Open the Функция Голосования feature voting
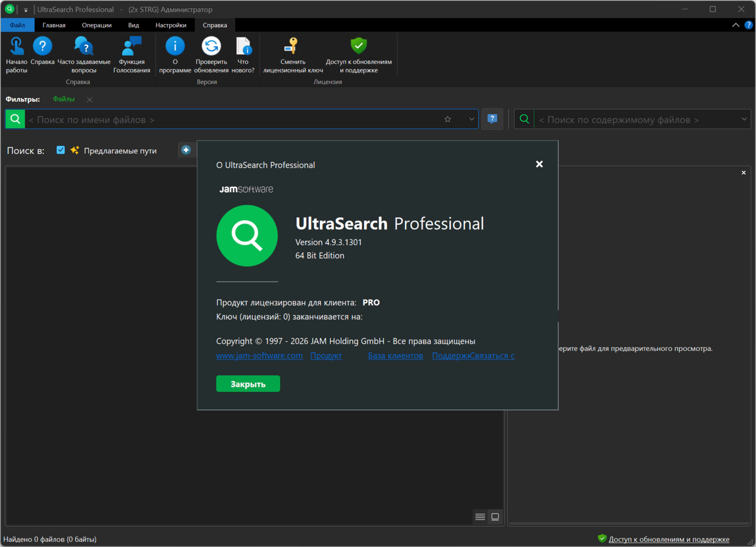The image size is (756, 547). [132, 55]
